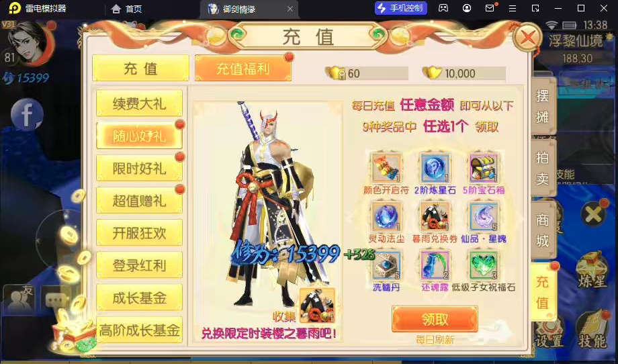Choose the 2阶炼星石 reward icon
The height and width of the screenshot is (364, 618).
[x=435, y=168]
